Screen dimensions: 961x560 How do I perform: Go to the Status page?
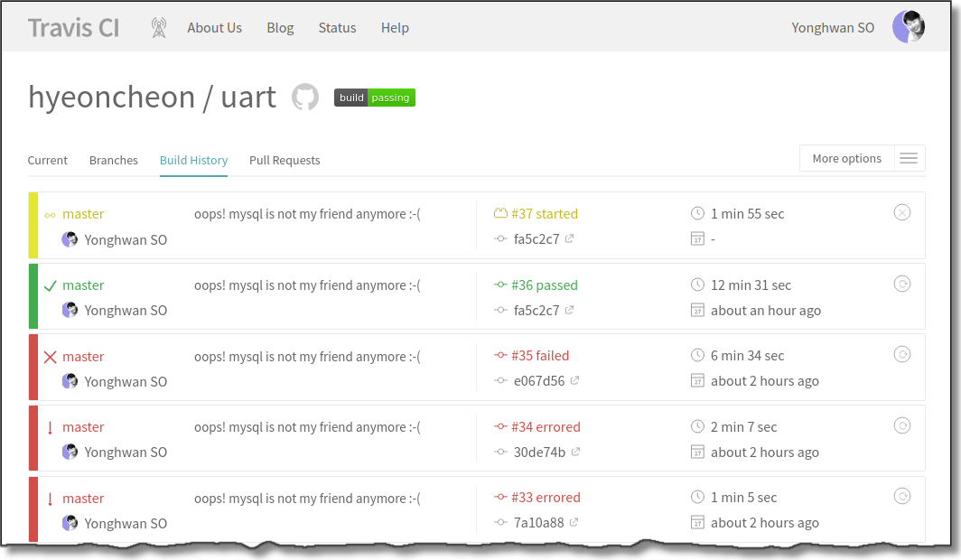(x=337, y=28)
